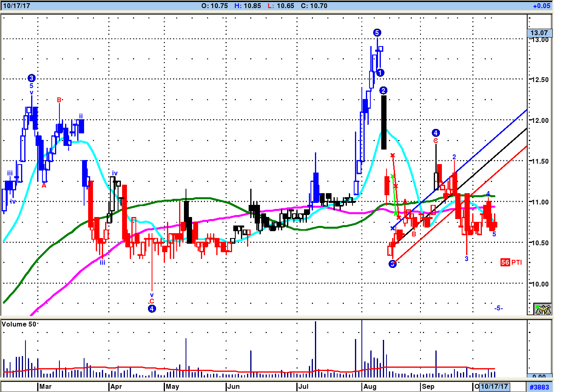This screenshot has height=392, width=566.
Task: Click the Jun month label on time axis
Action: (x=233, y=386)
